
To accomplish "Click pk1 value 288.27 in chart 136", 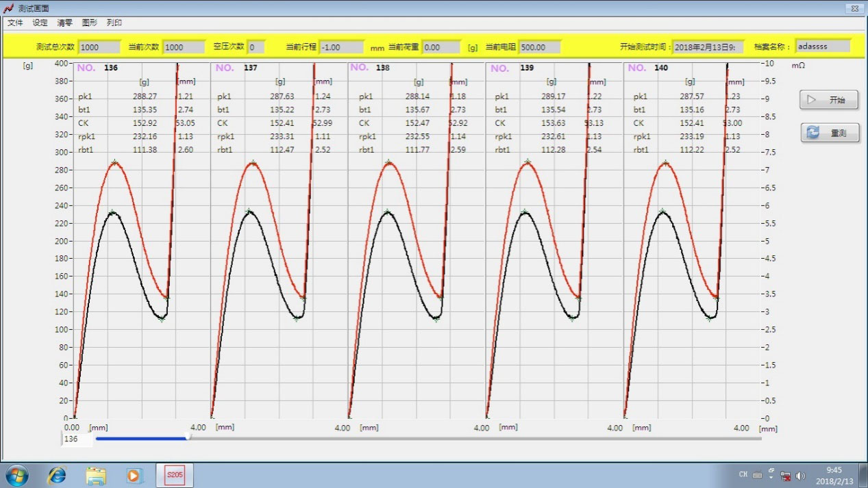I will point(145,97).
